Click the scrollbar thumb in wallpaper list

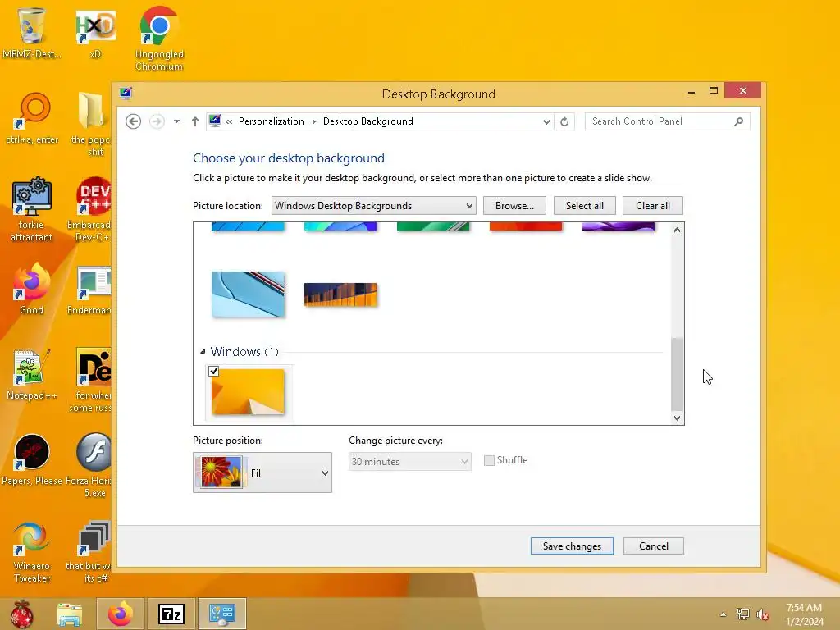pos(677,374)
